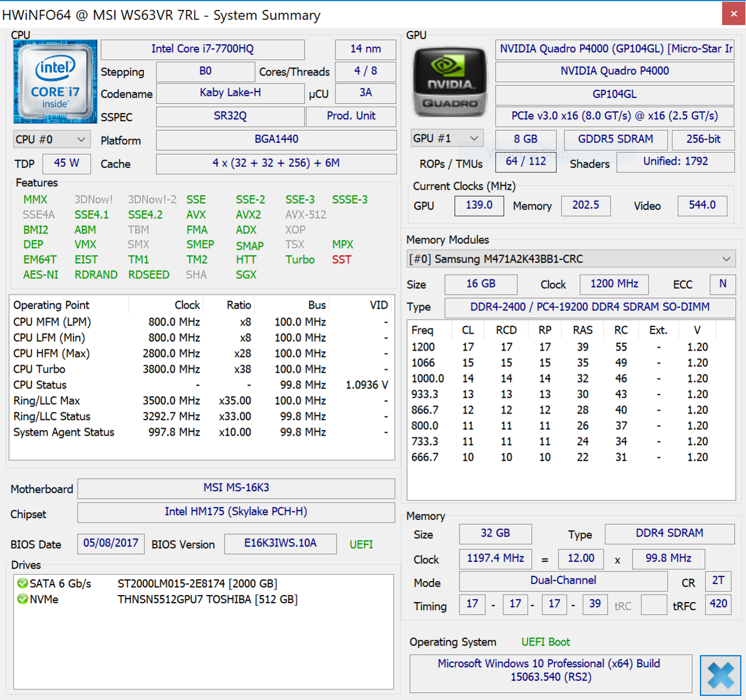Close the System Summary window

[x=733, y=14]
